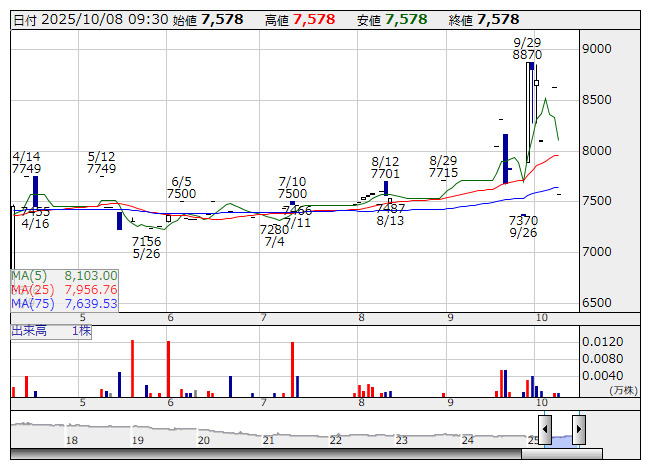Click the MA(25) legend entry
This screenshot has height=470, width=653.
tap(64, 290)
